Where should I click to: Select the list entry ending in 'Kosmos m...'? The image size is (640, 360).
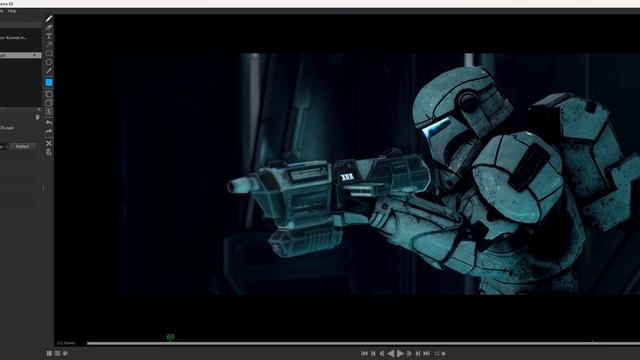pyautogui.click(x=13, y=38)
